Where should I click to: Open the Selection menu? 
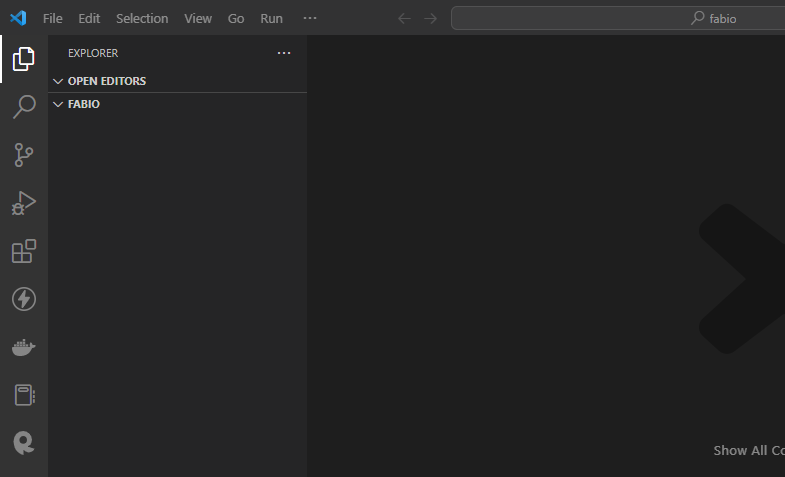(142, 19)
